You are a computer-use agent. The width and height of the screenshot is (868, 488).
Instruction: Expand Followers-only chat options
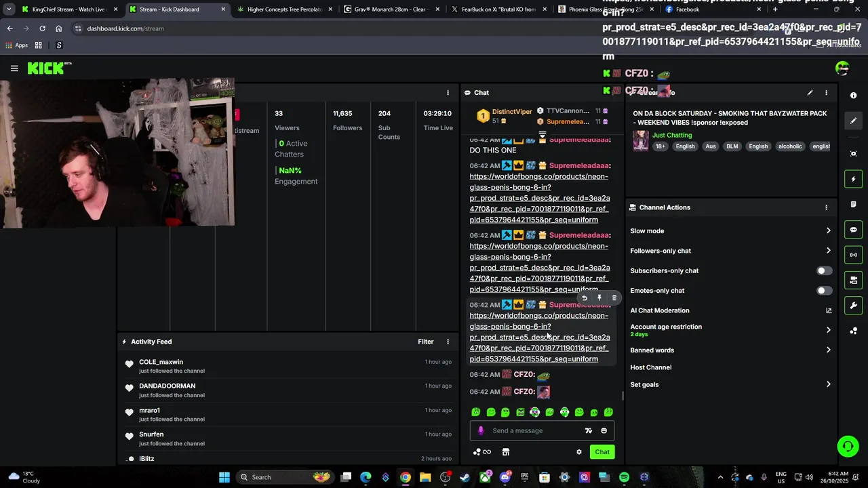pos(730,251)
